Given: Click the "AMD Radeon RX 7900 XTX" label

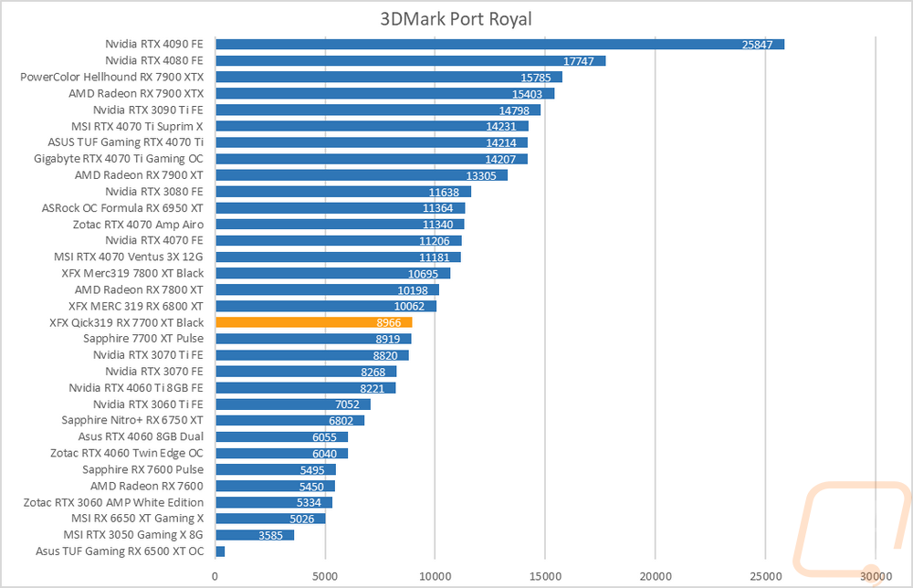Looking at the screenshot, I should [x=136, y=93].
